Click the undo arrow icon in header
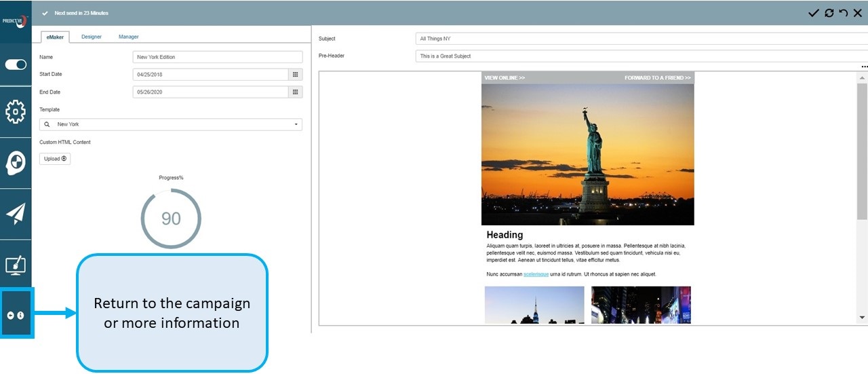Image resolution: width=868 pixels, height=374 pixels. 843,13
